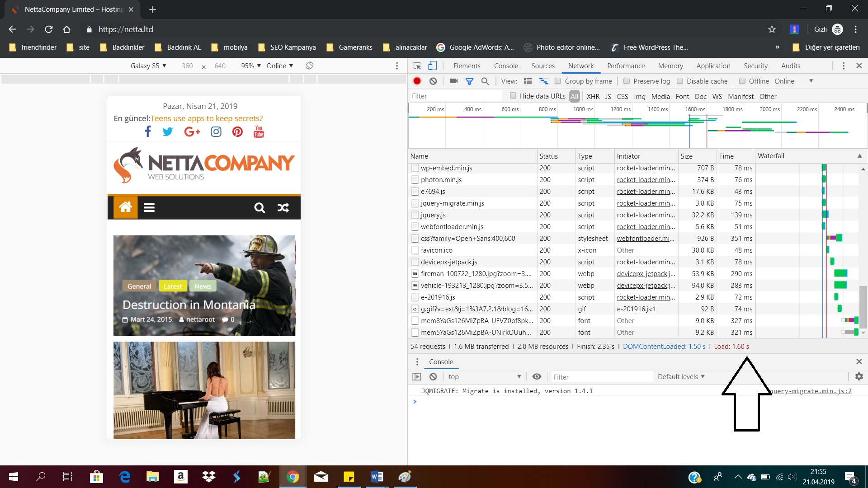Open the SEO Kampanya bookmark folder
The image size is (868, 488).
[x=287, y=47]
